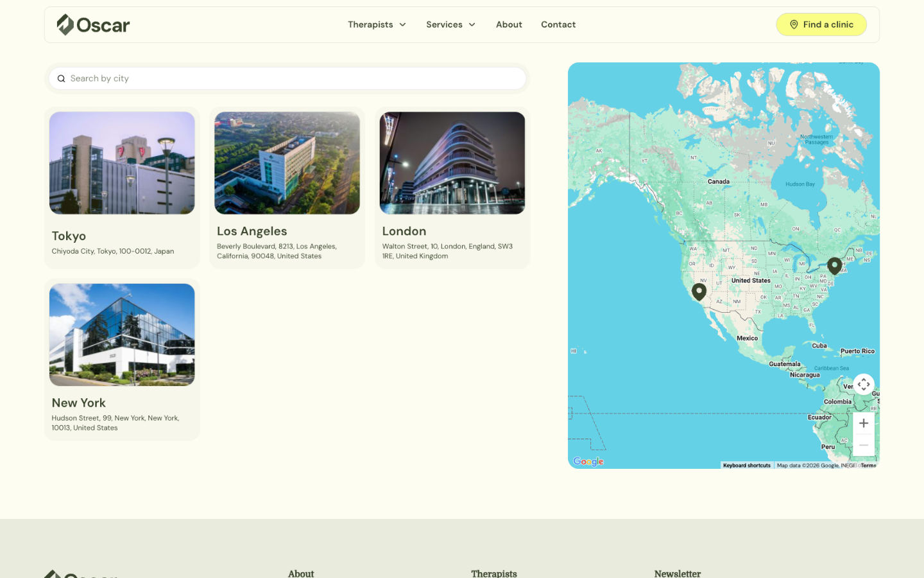Click the Find a clinic button

pos(821,25)
